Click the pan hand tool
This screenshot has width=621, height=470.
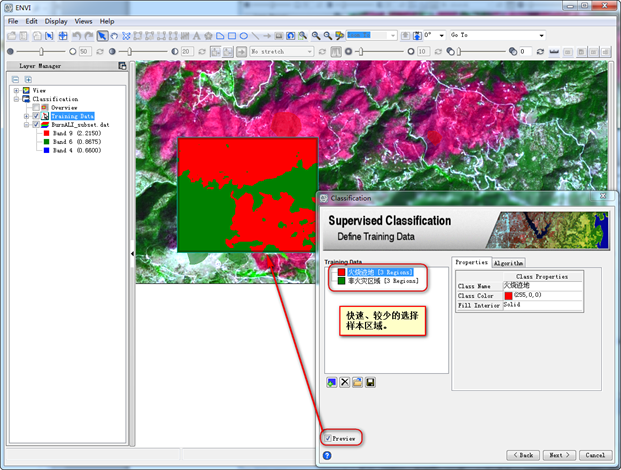114,36
